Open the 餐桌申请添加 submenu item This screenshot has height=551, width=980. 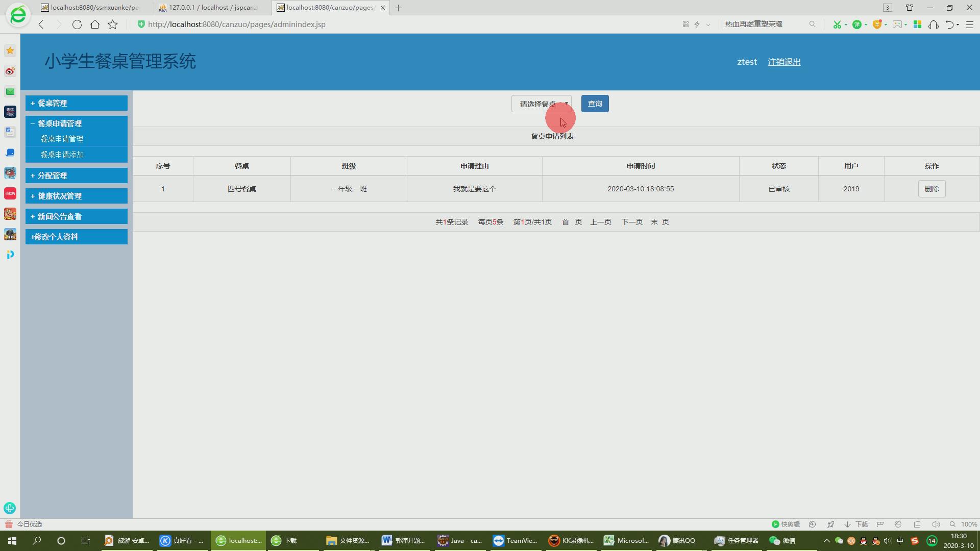click(62, 155)
